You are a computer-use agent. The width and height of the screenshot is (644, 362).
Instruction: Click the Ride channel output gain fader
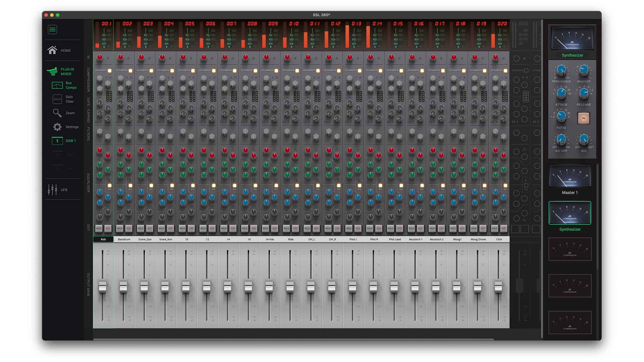pos(290,287)
